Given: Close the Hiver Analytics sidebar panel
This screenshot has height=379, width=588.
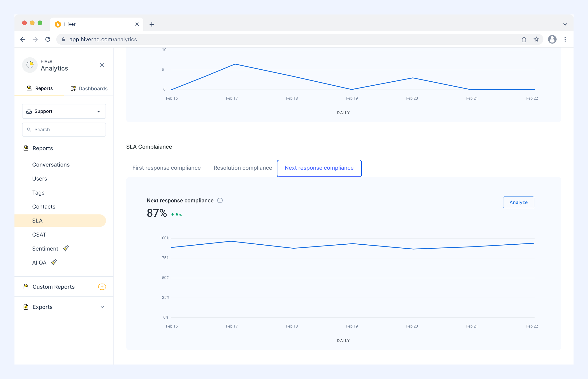Looking at the screenshot, I should pos(102,65).
